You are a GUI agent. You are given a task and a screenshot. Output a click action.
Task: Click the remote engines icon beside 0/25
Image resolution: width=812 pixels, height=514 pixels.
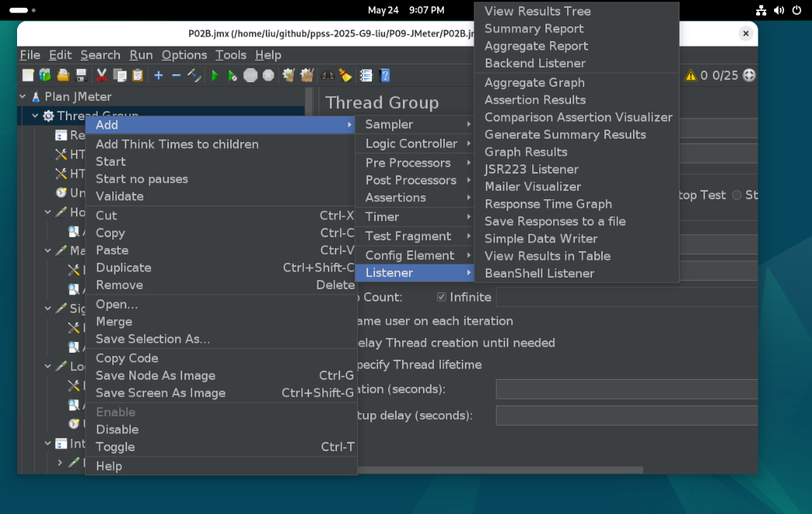pyautogui.click(x=748, y=75)
